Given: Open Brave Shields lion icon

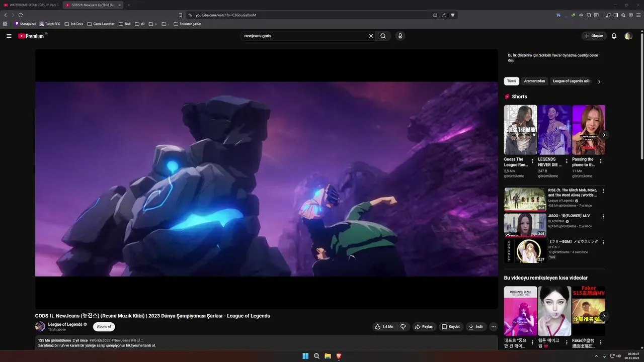Looking at the screenshot, I should pos(453,15).
